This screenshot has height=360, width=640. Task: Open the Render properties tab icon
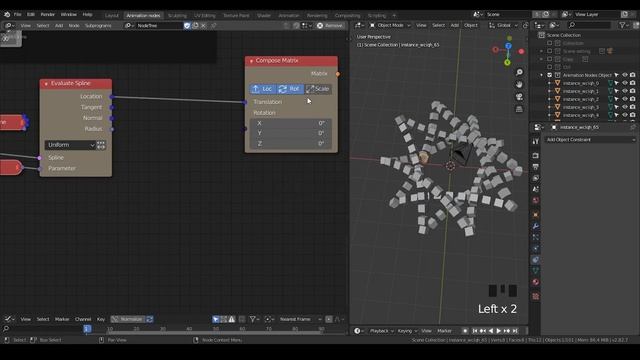[x=536, y=156]
